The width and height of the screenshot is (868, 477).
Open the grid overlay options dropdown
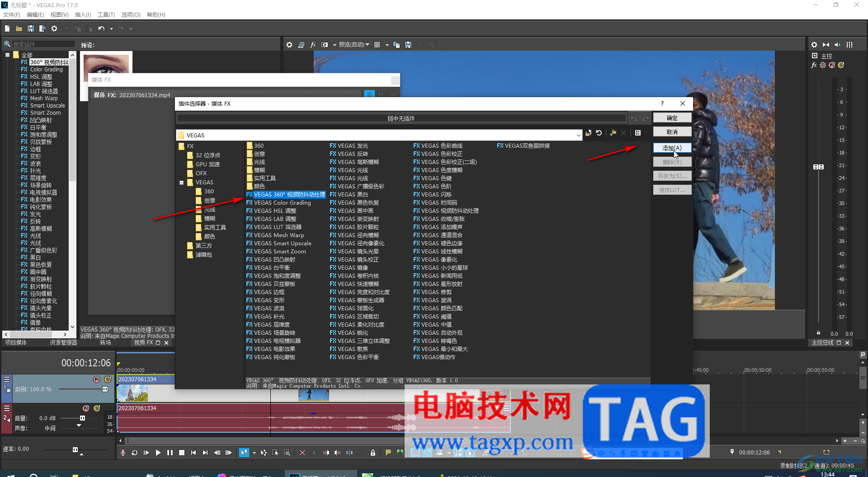pyautogui.click(x=387, y=45)
